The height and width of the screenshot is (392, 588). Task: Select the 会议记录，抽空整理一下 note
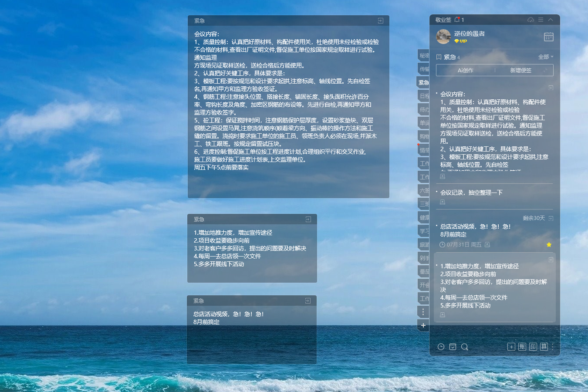471,193
